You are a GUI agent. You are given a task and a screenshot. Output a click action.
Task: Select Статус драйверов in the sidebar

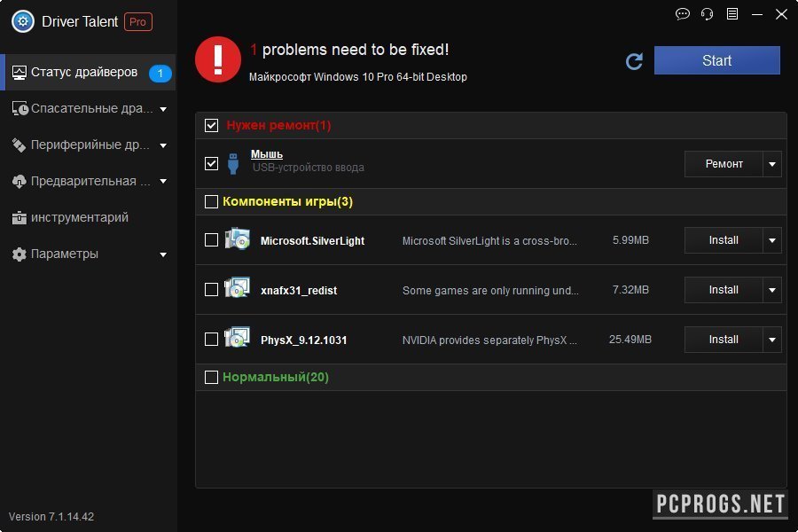[x=84, y=72]
